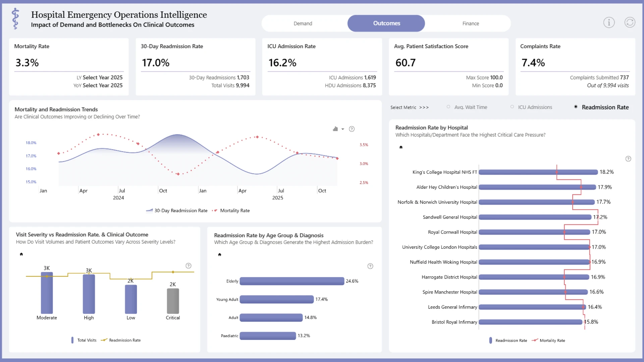Click the refresh icon in the header
This screenshot has width=644, height=362.
pos(630,22)
